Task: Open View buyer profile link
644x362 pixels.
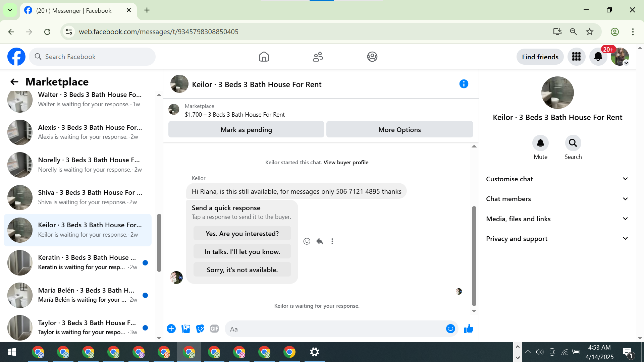Action: pyautogui.click(x=346, y=162)
